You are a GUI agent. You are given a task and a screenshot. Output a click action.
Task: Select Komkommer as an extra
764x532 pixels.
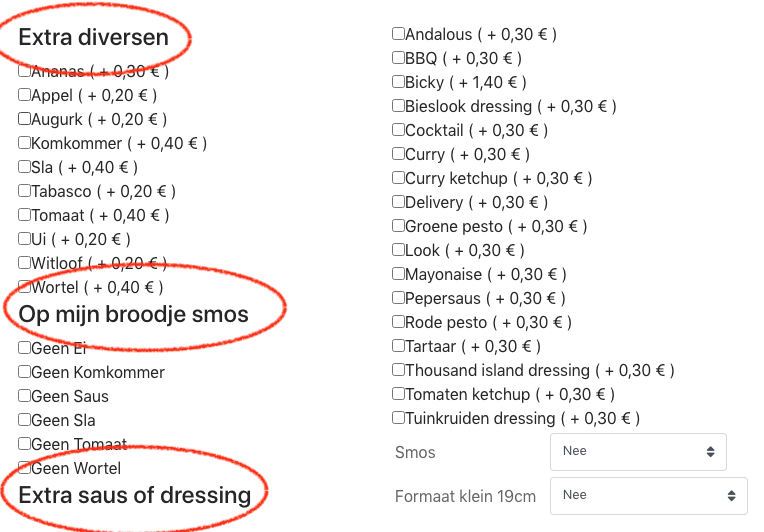coord(25,143)
